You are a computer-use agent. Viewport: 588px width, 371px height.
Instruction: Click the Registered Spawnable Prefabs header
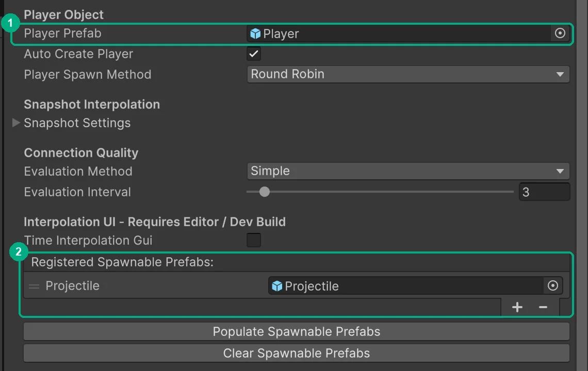click(122, 262)
